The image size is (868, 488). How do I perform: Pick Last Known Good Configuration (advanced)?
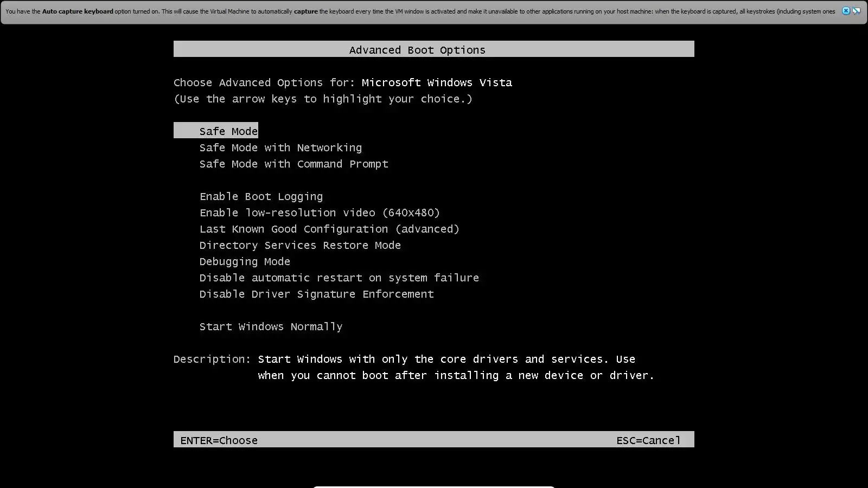click(329, 229)
